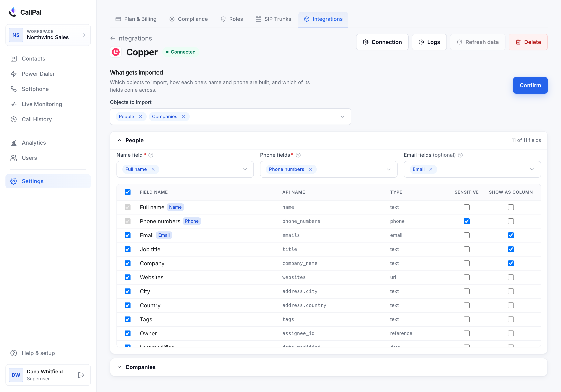Click the help icon beside Name field

151,155
